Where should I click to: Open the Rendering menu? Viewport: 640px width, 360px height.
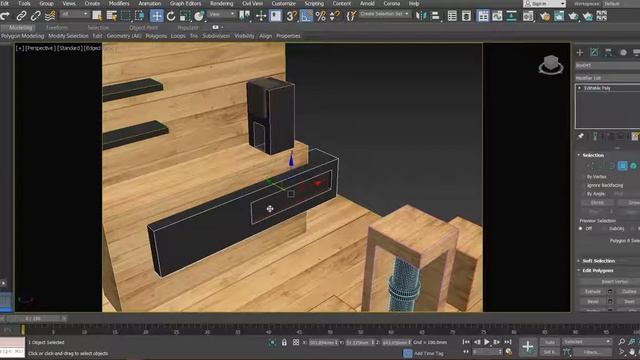click(x=221, y=3)
